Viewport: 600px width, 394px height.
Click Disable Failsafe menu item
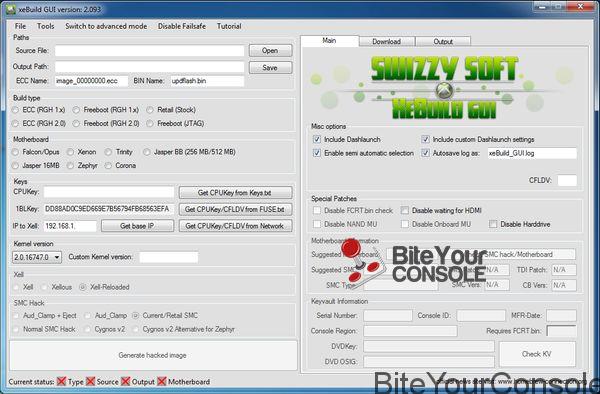coord(182,26)
